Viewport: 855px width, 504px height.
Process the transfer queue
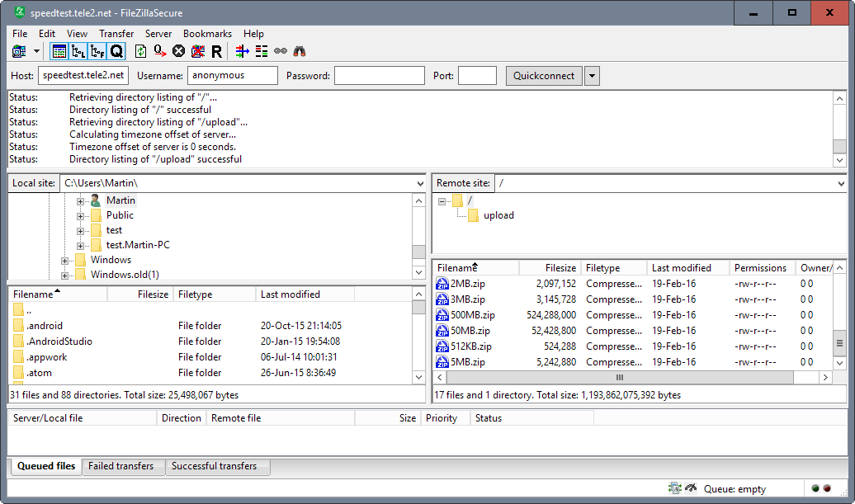click(x=158, y=51)
